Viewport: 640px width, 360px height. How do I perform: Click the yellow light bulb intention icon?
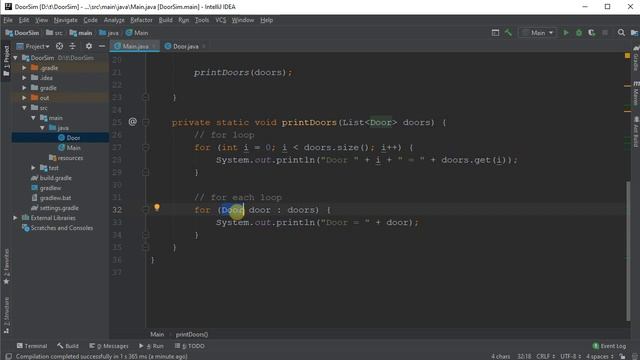click(x=157, y=208)
